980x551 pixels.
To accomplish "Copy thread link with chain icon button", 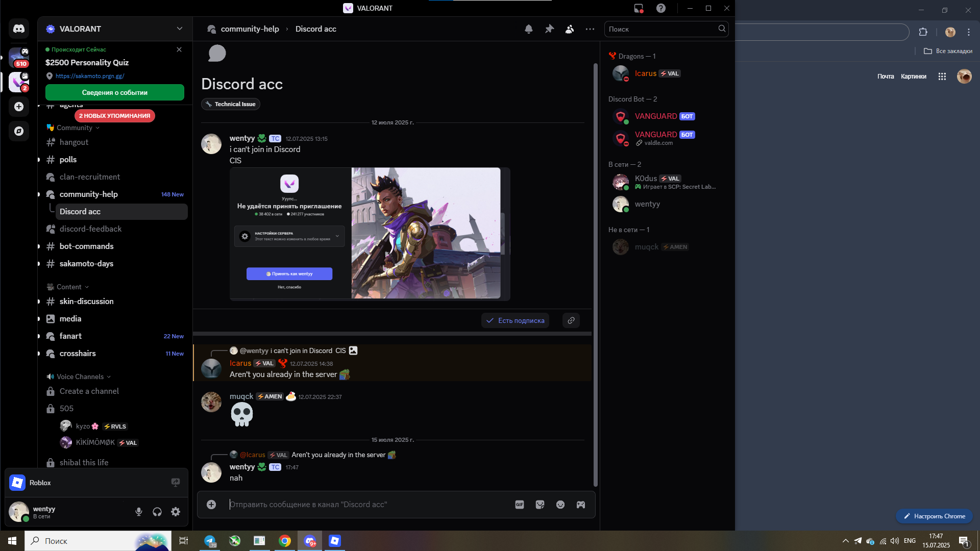I will [x=571, y=320].
